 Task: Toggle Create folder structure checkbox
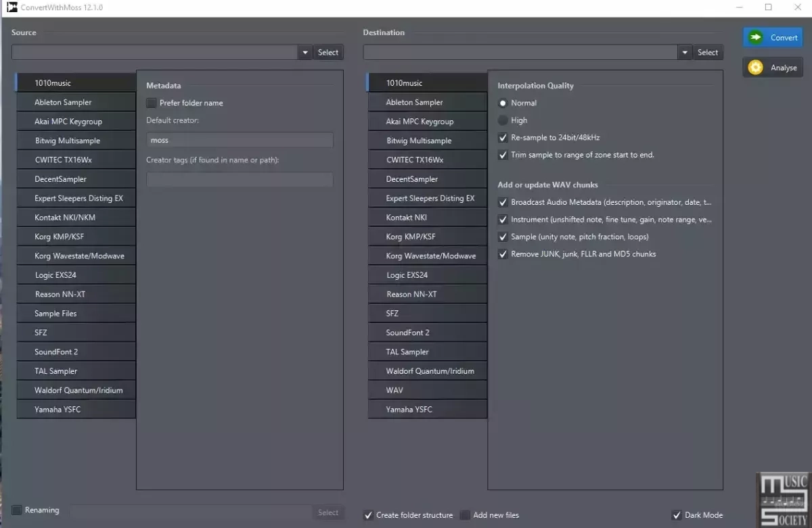point(368,515)
